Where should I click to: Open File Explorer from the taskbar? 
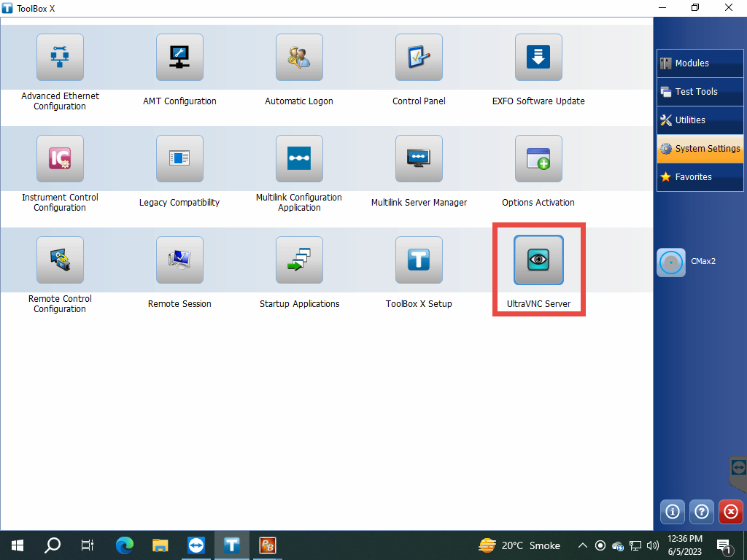pos(160,545)
